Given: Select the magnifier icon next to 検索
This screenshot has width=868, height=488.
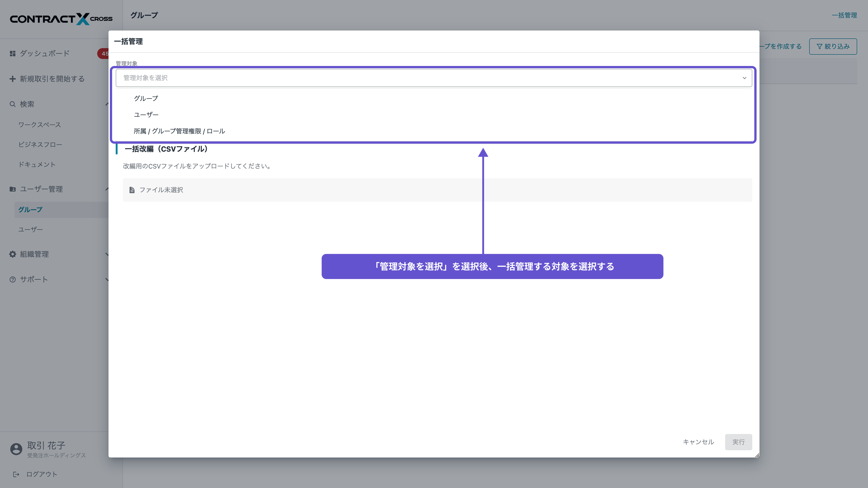Looking at the screenshot, I should 12,104.
